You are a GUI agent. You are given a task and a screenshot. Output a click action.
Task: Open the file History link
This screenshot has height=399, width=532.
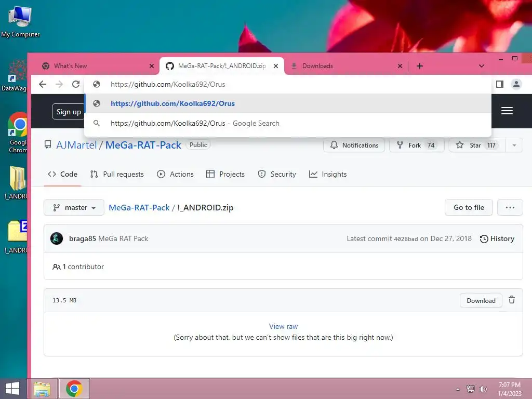tap(497, 238)
